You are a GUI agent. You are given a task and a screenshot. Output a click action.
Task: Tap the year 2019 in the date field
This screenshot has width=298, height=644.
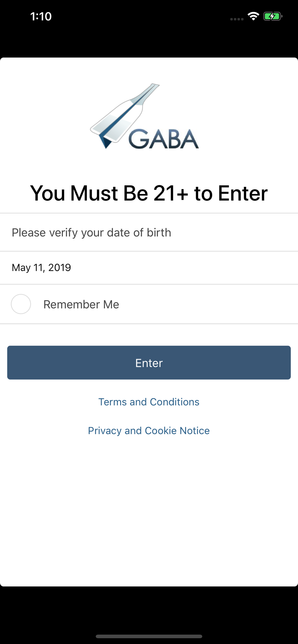(60, 268)
